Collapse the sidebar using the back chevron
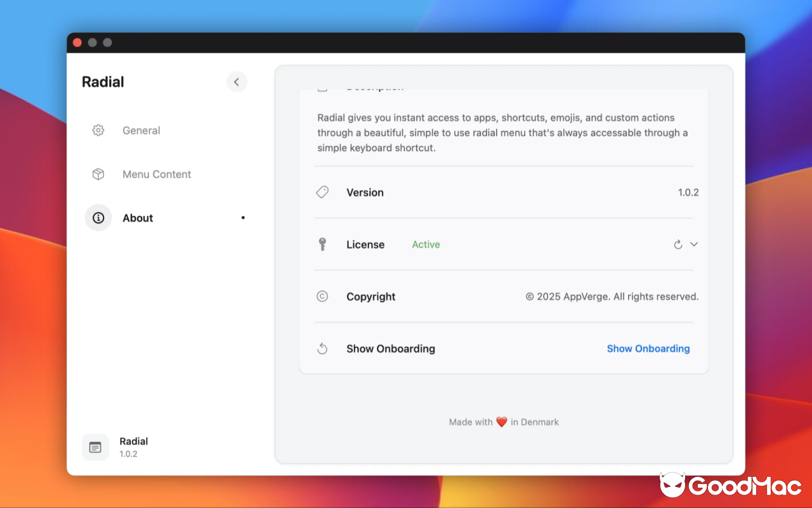The height and width of the screenshot is (508, 812). 237,82
